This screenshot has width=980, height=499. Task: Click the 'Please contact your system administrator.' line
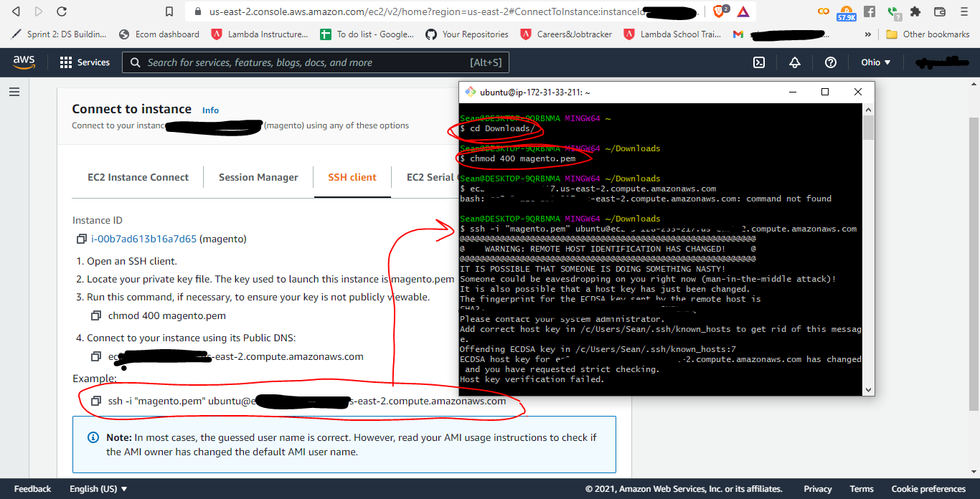[562, 319]
